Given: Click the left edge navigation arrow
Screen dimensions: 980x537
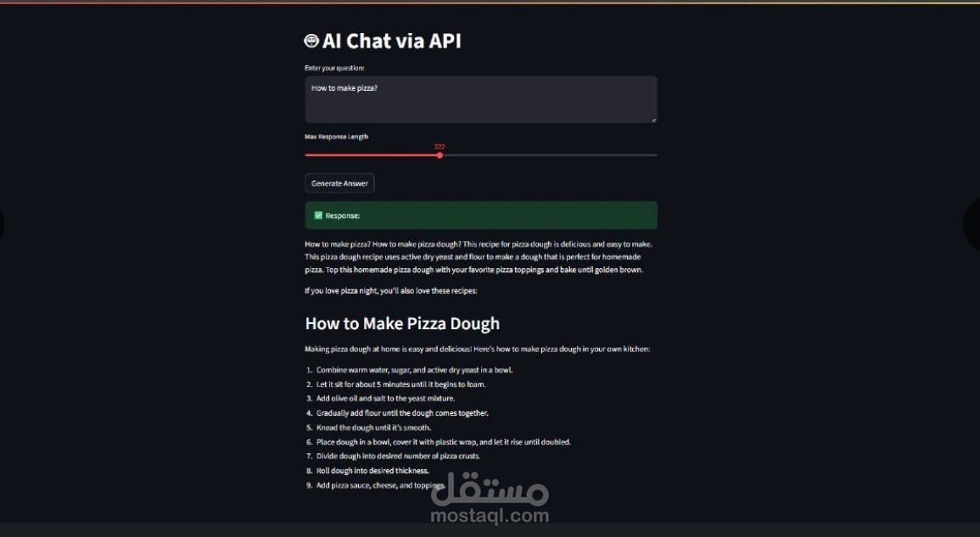Looking at the screenshot, I should point(3,225).
